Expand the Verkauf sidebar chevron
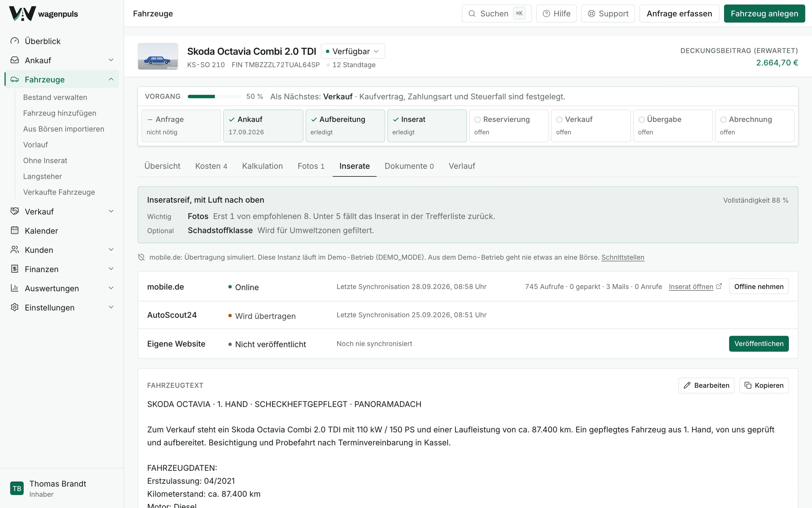This screenshot has height=508, width=812. point(111,211)
